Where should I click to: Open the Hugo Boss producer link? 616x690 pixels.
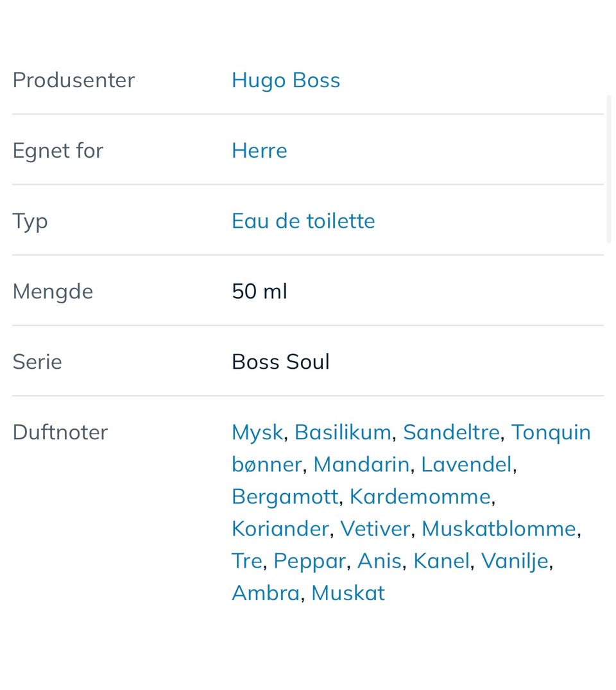(286, 80)
